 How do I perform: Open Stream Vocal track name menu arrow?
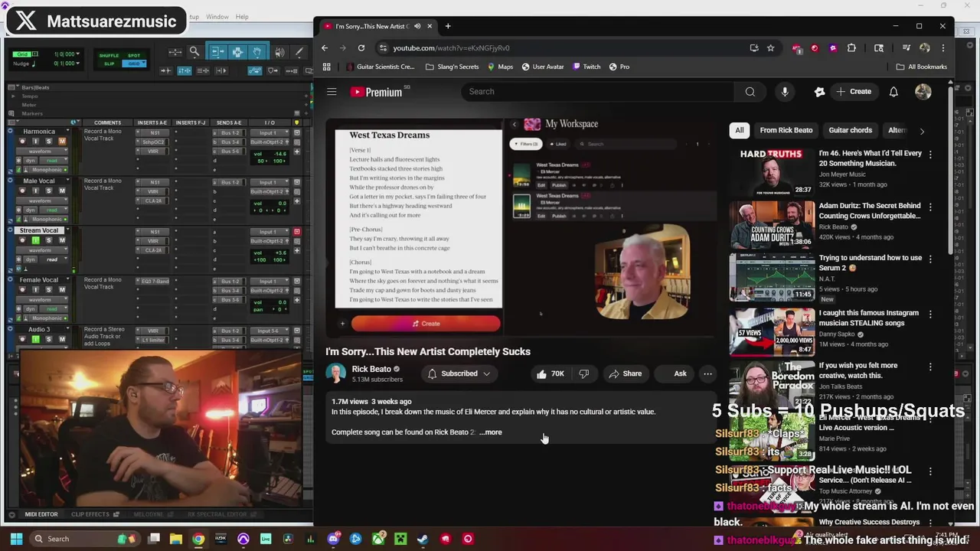coord(67,230)
